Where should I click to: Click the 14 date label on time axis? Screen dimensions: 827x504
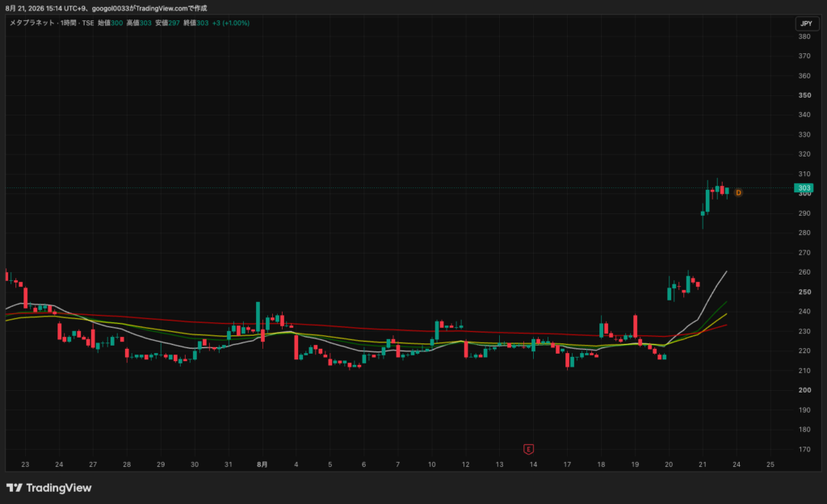click(x=533, y=464)
